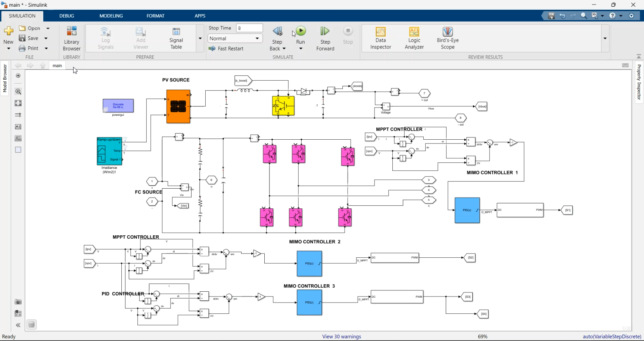
Task: Expand the Run options arrow
Action: point(301,49)
